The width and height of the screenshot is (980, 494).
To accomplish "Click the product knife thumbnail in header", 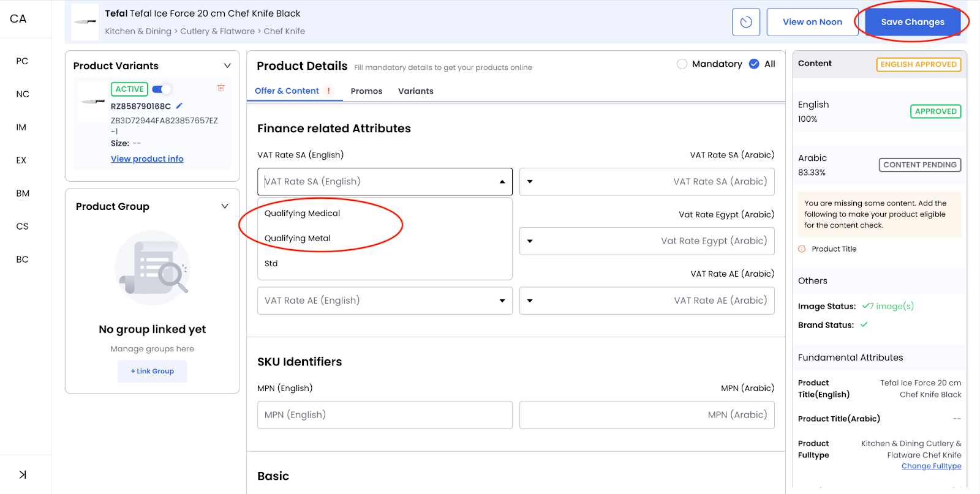I will pos(85,22).
